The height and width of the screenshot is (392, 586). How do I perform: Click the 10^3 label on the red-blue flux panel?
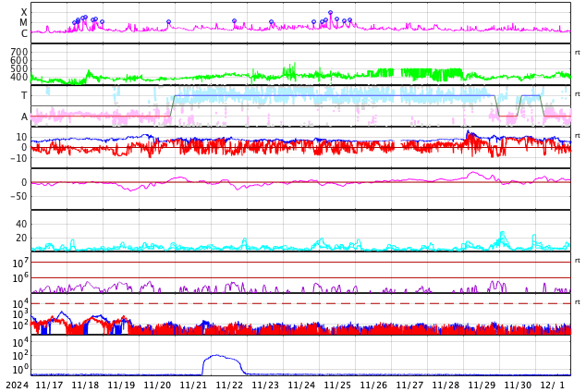click(x=20, y=314)
